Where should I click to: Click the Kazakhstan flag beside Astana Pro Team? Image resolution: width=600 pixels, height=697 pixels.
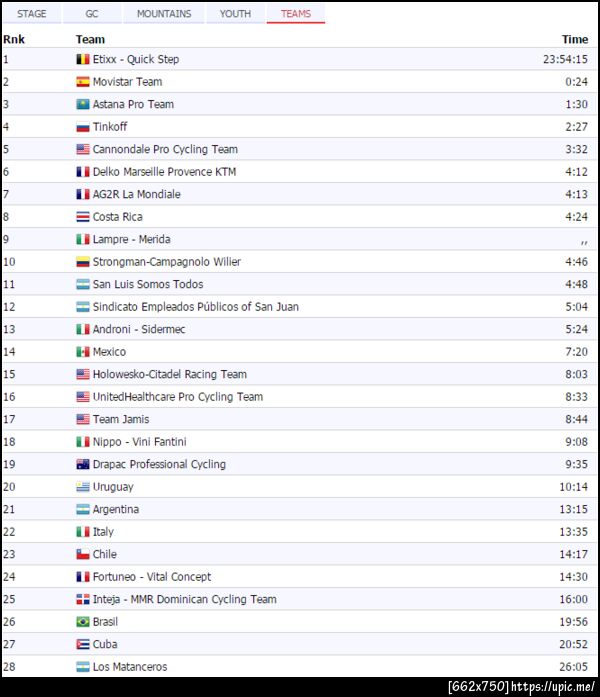(83, 104)
